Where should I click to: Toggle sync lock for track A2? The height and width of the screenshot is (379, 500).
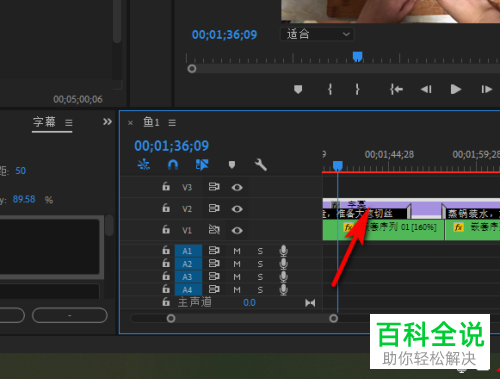[214, 263]
